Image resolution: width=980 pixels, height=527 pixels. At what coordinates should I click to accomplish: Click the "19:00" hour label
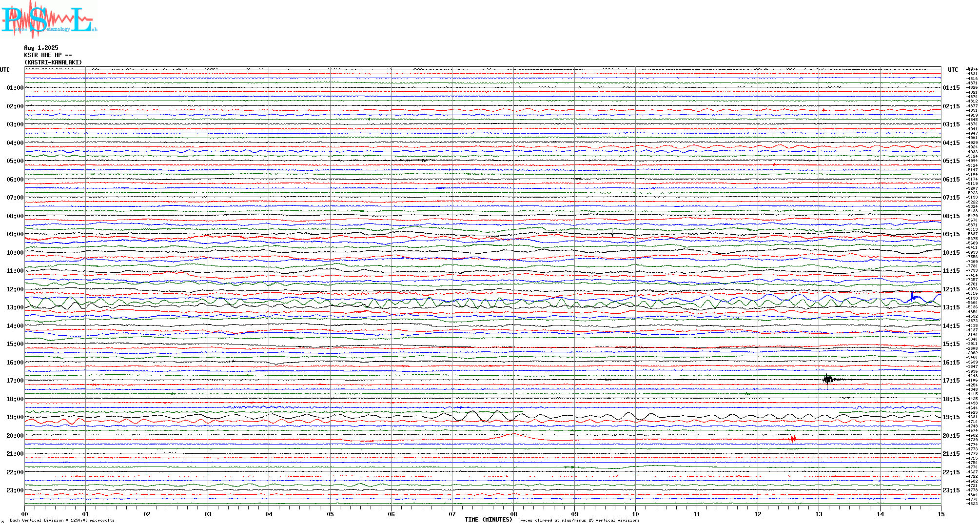click(x=15, y=417)
